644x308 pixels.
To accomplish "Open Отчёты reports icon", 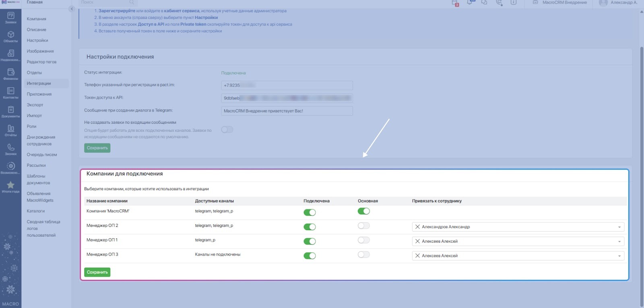I will click(10, 130).
